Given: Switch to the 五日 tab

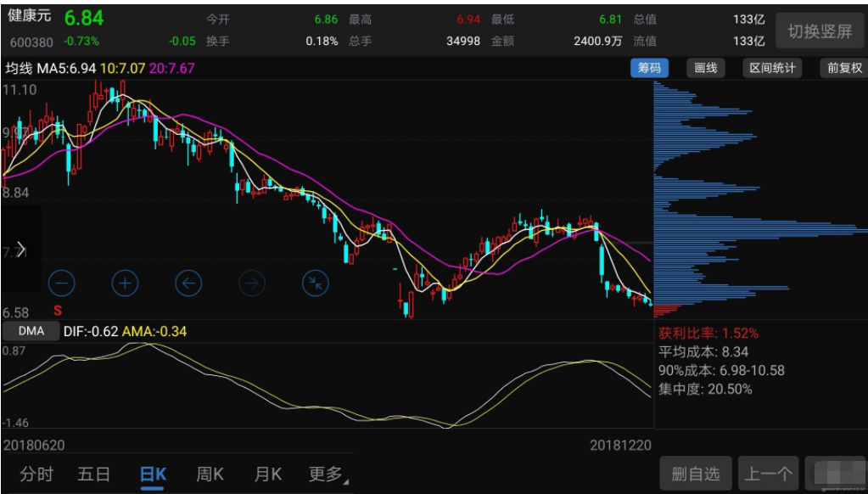Looking at the screenshot, I should [93, 474].
